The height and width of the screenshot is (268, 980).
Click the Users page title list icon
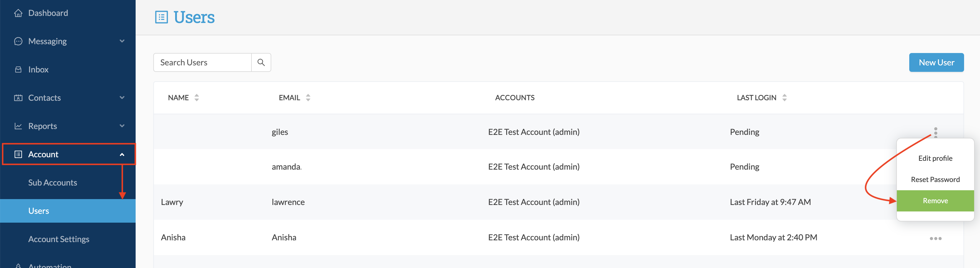[161, 17]
